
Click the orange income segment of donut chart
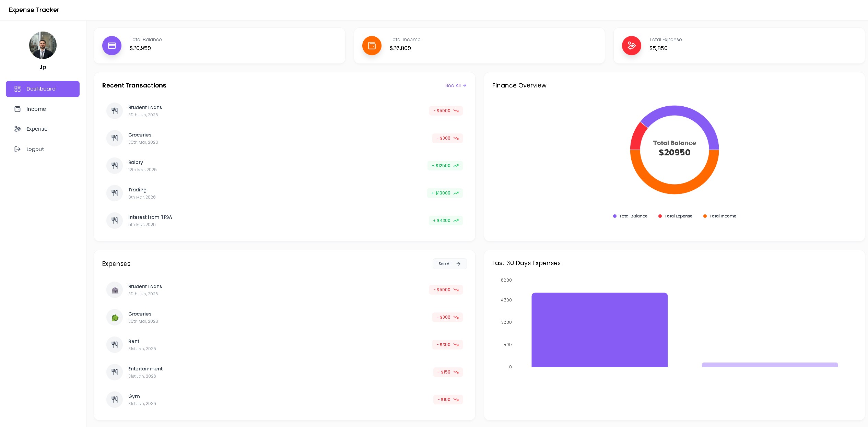675,189
